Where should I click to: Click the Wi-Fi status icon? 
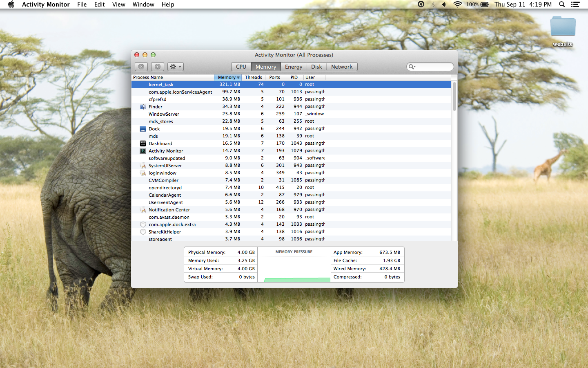click(x=457, y=4)
